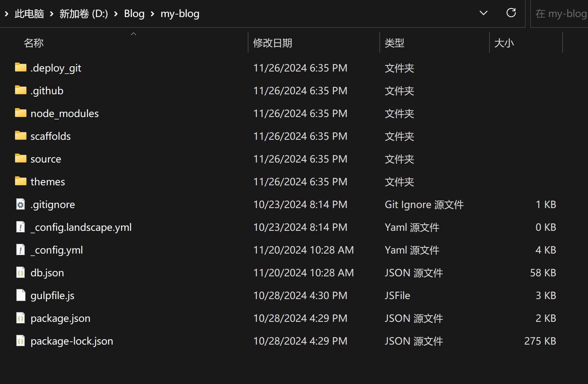Click the search my-blog input field
Image resolution: width=588 pixels, height=384 pixels.
click(x=559, y=14)
